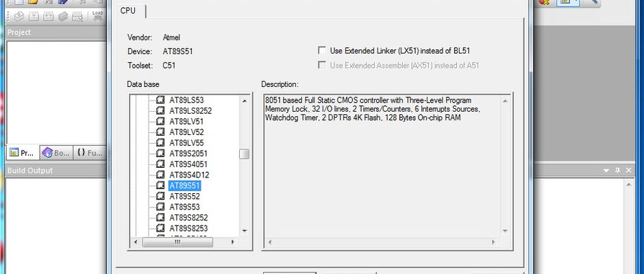The height and width of the screenshot is (274, 644).
Task: Select the CPU tab
Action: click(x=128, y=11)
